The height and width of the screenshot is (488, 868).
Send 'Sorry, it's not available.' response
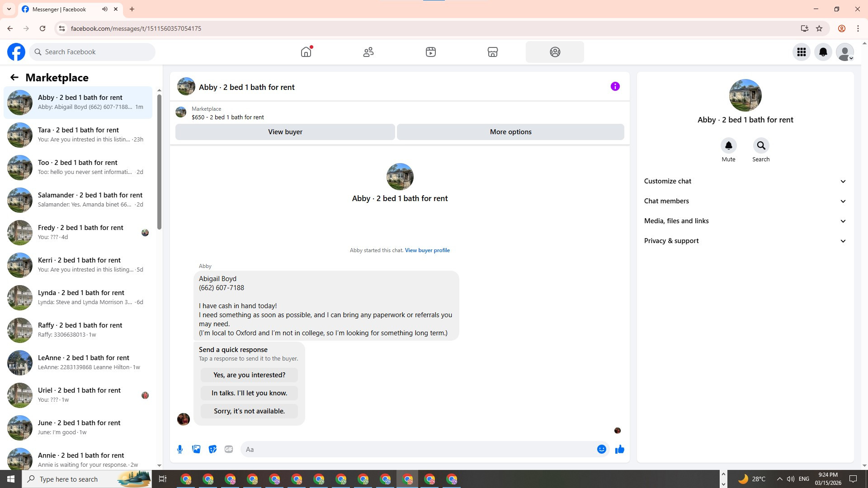pos(249,411)
